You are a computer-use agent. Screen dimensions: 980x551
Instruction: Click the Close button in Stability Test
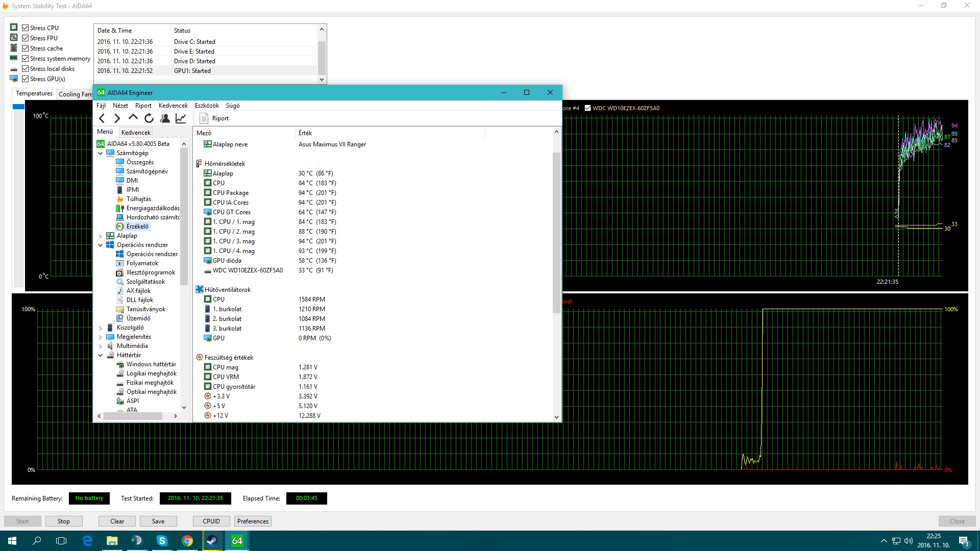point(957,521)
